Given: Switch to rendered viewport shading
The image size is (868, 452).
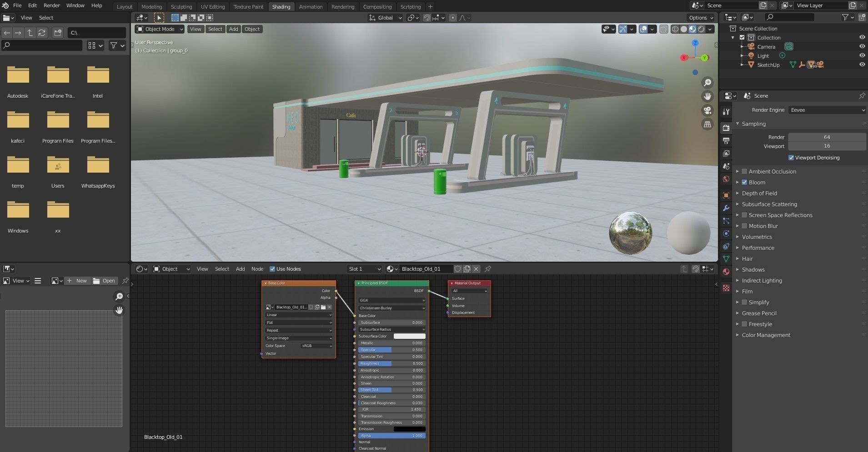Looking at the screenshot, I should coord(702,29).
